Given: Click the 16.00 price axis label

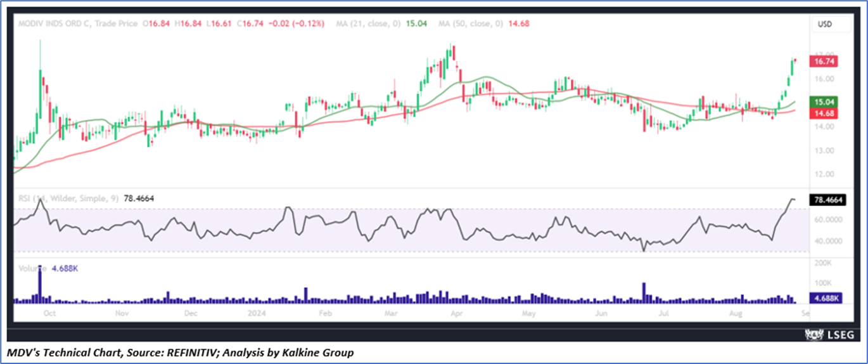Looking at the screenshot, I should [824, 79].
